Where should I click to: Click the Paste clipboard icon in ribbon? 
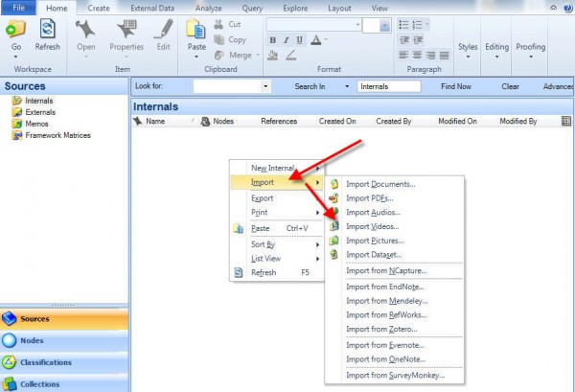pos(196,30)
